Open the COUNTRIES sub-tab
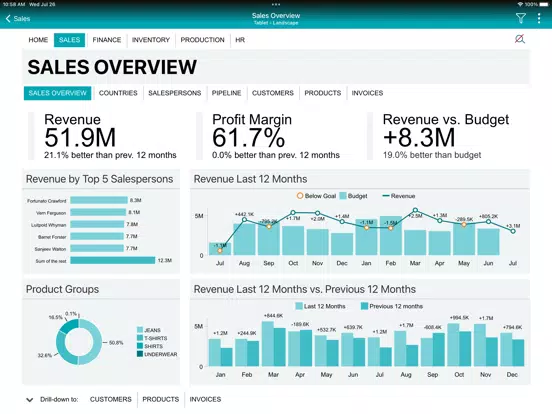This screenshot has height=414, width=552. point(118,93)
